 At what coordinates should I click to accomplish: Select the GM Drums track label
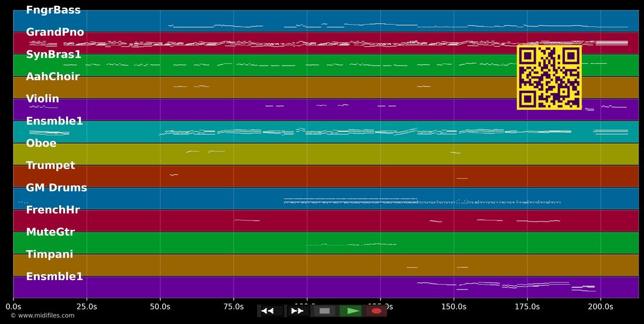point(56,188)
